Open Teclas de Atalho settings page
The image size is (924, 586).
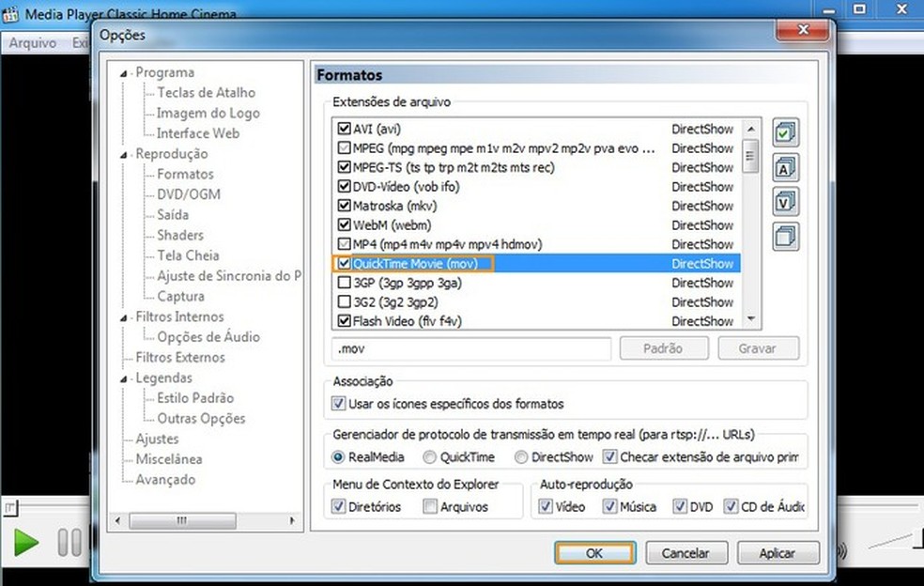[x=207, y=93]
